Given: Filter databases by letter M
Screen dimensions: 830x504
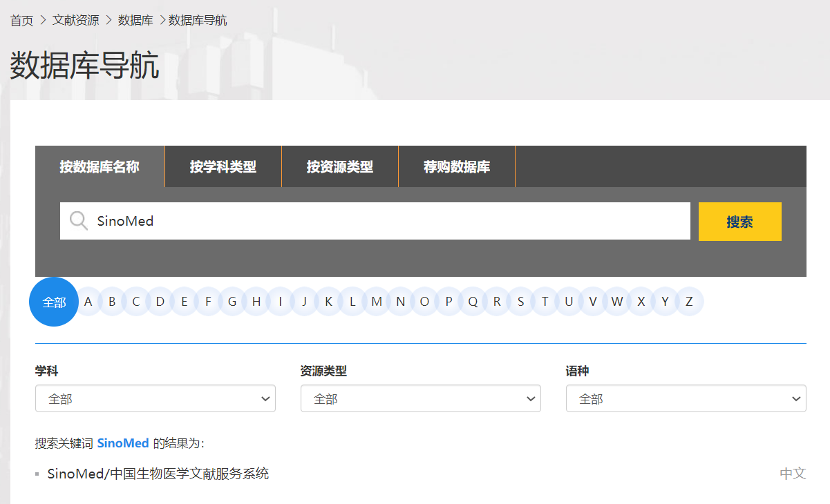Looking at the screenshot, I should point(376,302).
